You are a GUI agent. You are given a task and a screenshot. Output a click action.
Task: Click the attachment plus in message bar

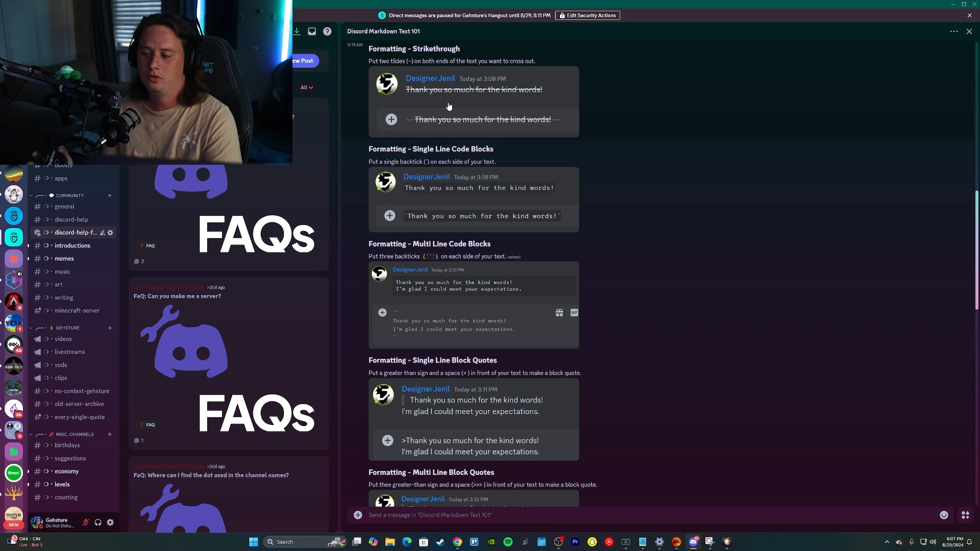pyautogui.click(x=358, y=515)
